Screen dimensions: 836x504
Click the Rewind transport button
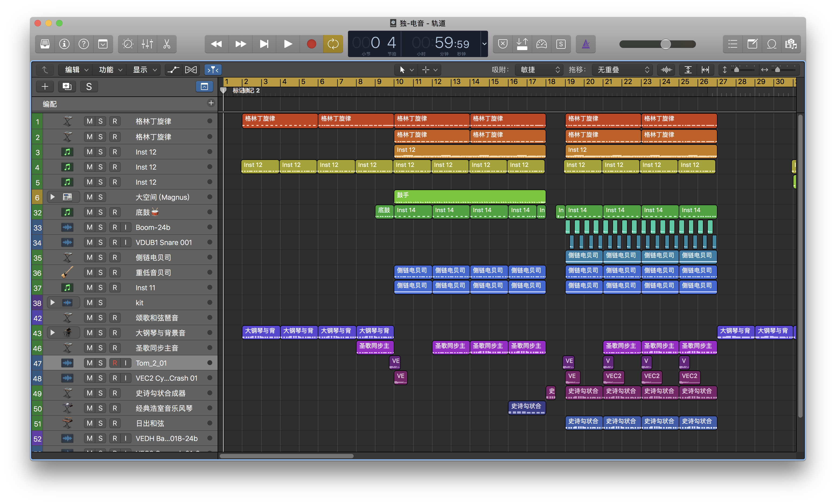[217, 44]
